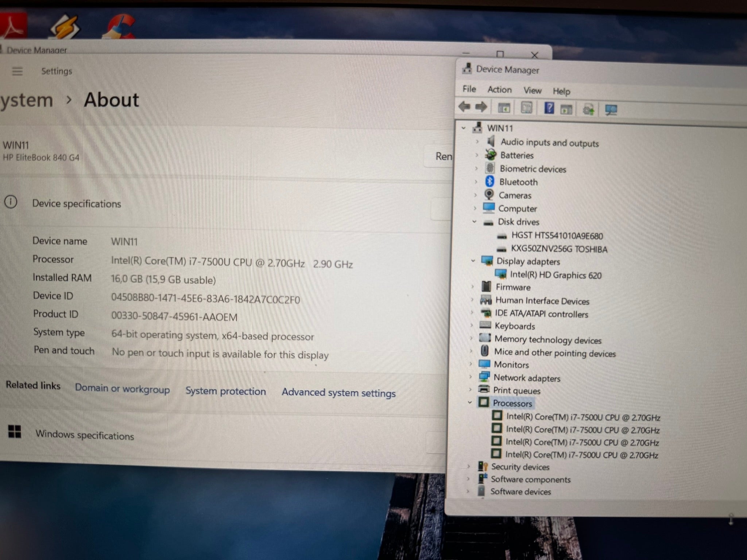This screenshot has width=747, height=560.
Task: Click the Back arrow in Device Manager toolbar
Action: coord(464,107)
